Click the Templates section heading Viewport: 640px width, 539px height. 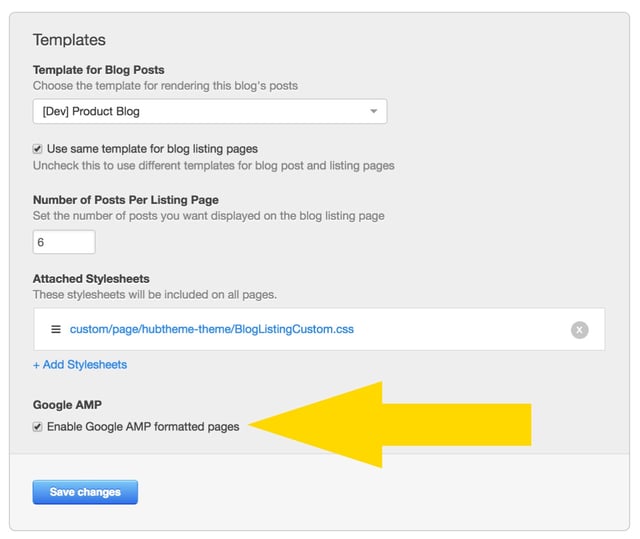69,40
